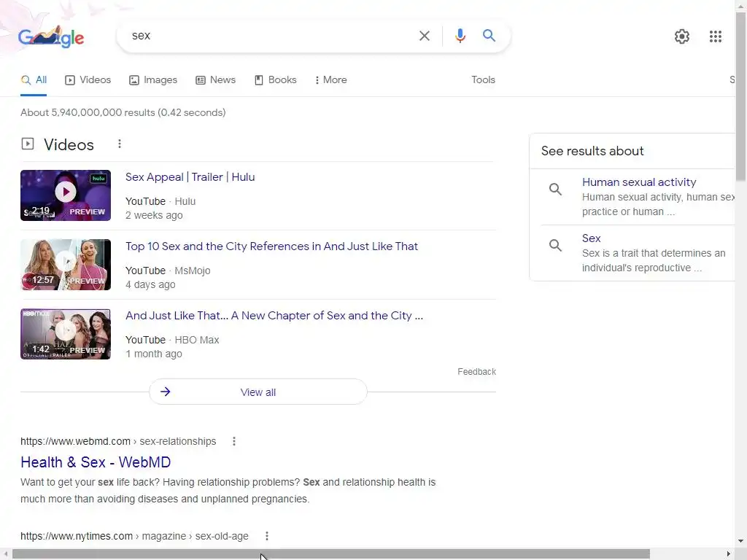Viewport: 747px width, 560px height.
Task: Click the vertical scrollbar thumb
Action: (741, 96)
